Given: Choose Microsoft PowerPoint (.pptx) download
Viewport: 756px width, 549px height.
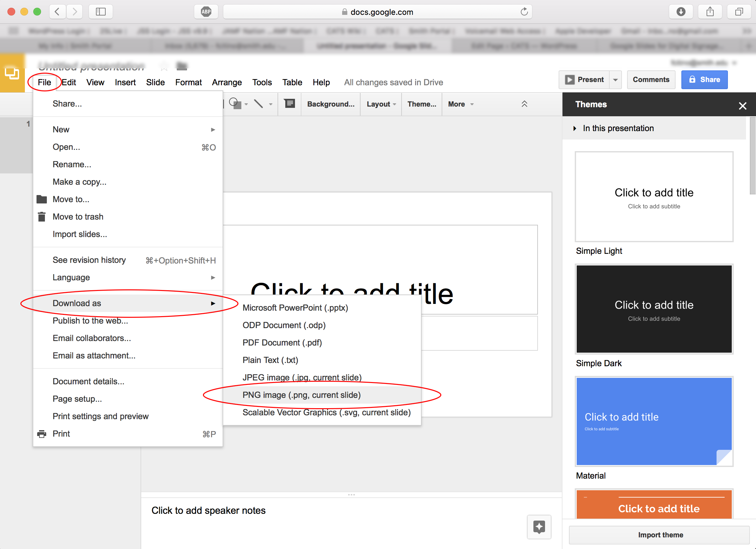Looking at the screenshot, I should click(322, 308).
